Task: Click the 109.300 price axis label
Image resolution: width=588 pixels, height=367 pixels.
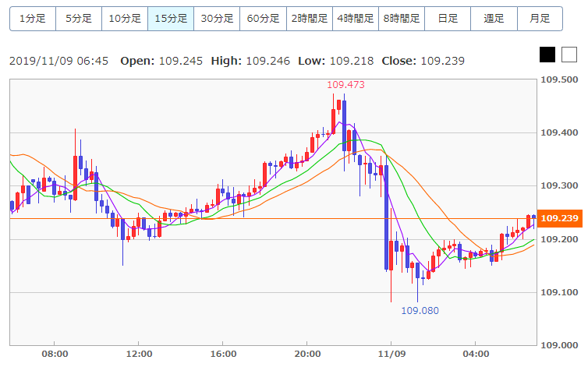Action: (x=559, y=185)
